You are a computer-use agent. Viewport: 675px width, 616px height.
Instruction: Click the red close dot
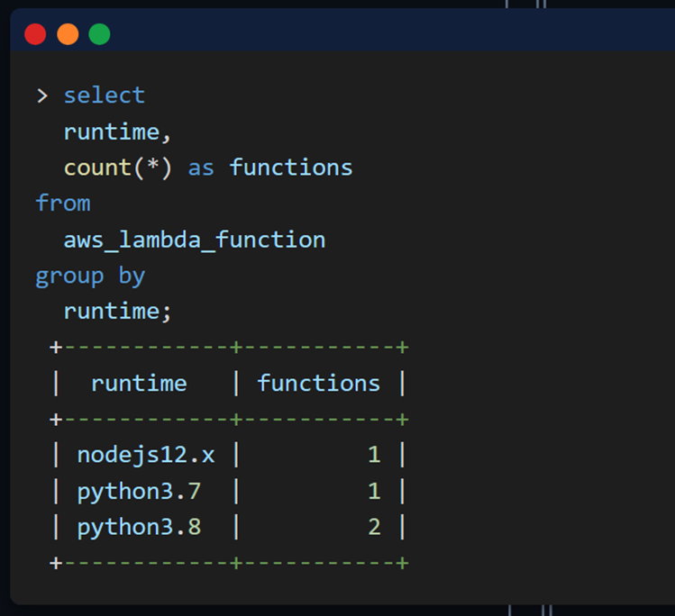[35, 34]
